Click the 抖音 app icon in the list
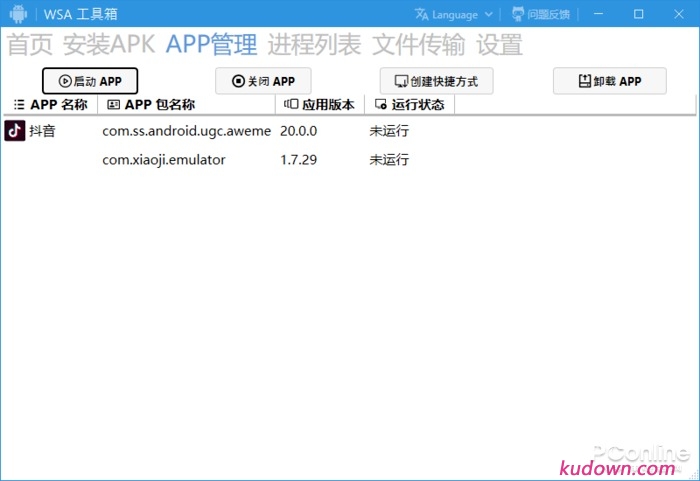 click(15, 131)
